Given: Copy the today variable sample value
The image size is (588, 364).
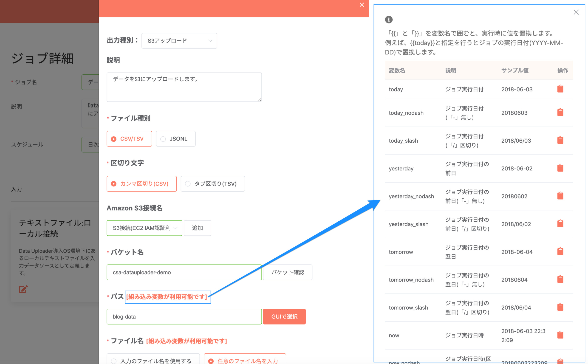Looking at the screenshot, I should pyautogui.click(x=560, y=89).
